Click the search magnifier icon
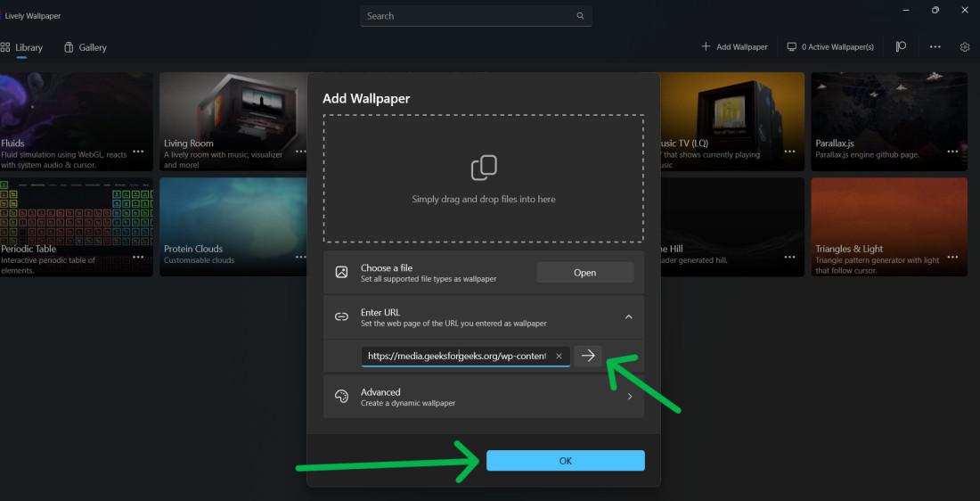The image size is (980, 501). click(580, 16)
